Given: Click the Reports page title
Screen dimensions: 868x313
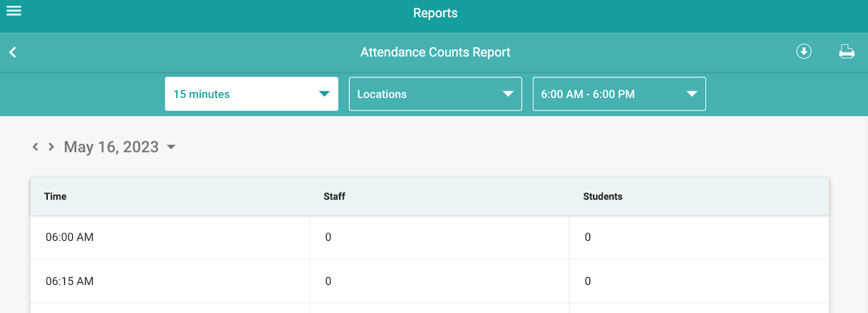Looking at the screenshot, I should point(435,13).
